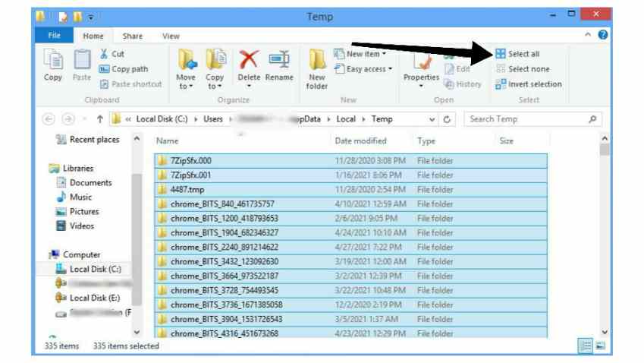
Task: Select folder chrome_BITS_3664_973522187
Action: coord(350,276)
